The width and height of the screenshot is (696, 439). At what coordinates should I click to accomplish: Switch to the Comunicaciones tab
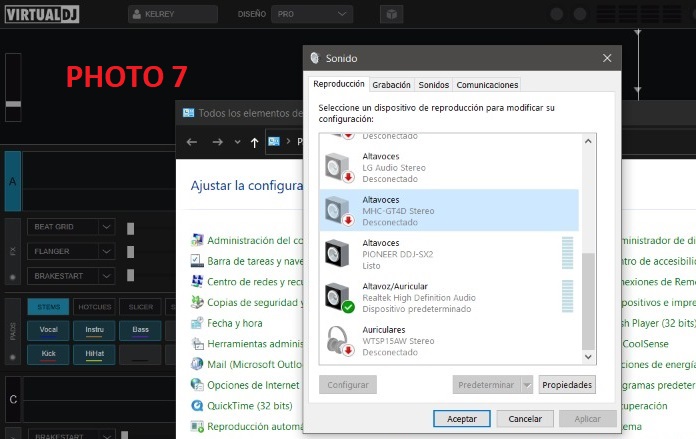click(x=487, y=85)
